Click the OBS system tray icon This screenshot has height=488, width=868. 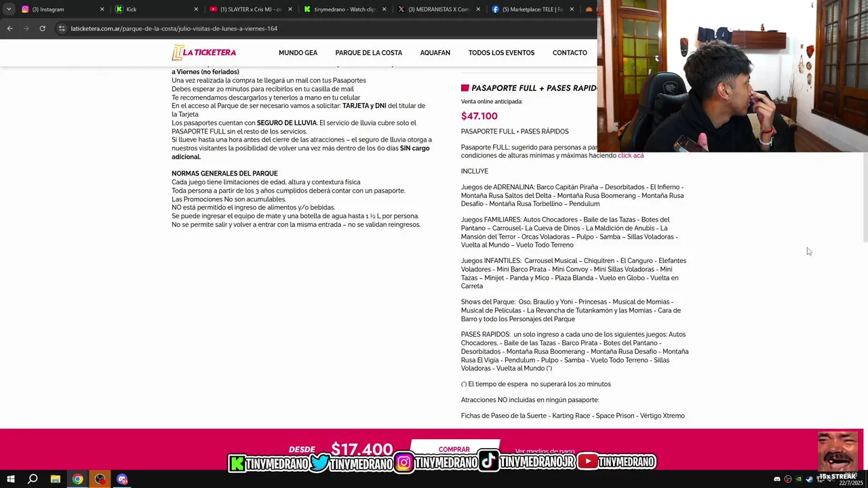pos(788,479)
